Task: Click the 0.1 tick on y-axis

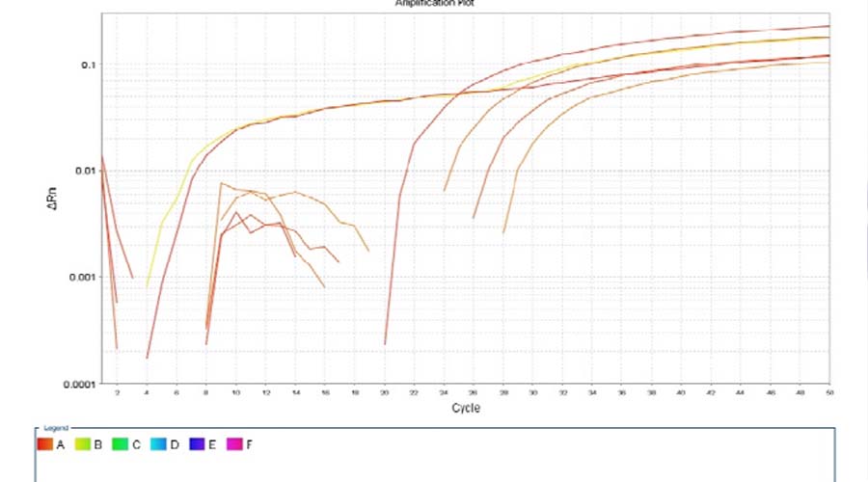Action: tap(89, 65)
